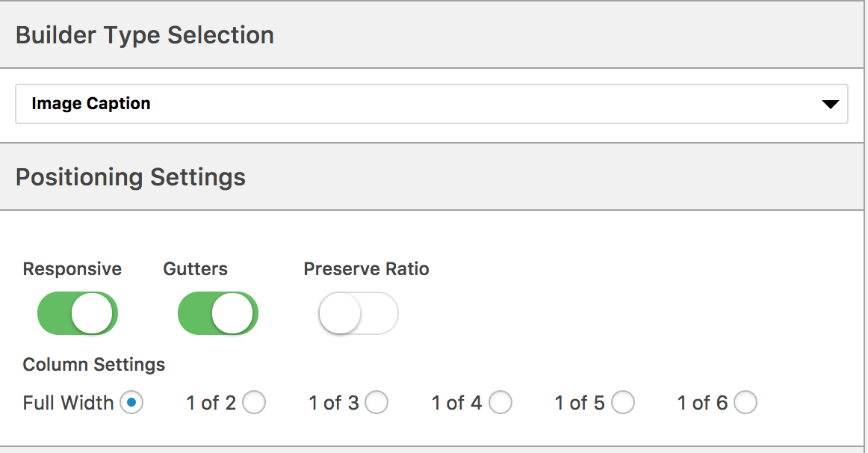Click the black dropdown arrow triangle
Image resolution: width=868 pixels, height=453 pixels.
[x=830, y=104]
